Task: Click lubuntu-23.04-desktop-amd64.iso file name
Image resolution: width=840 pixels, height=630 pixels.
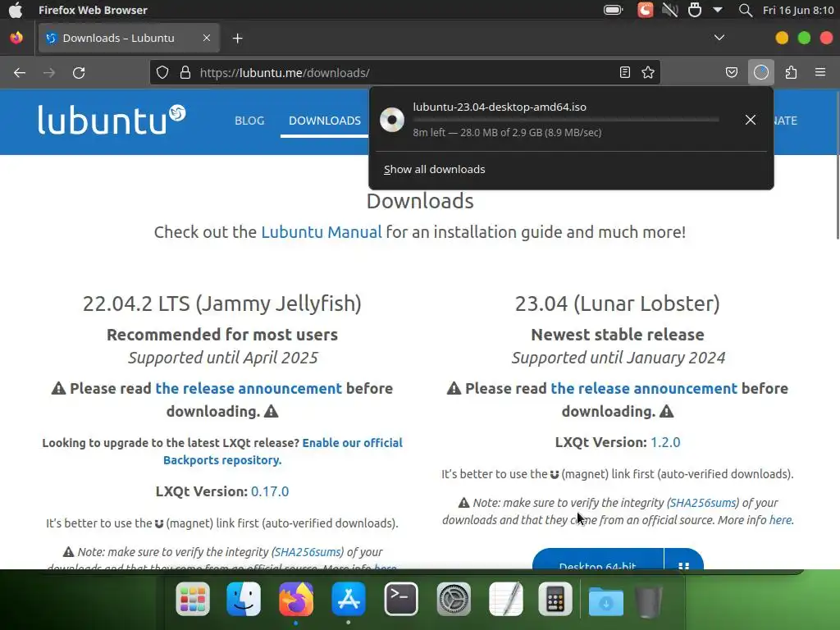Action: point(500,107)
